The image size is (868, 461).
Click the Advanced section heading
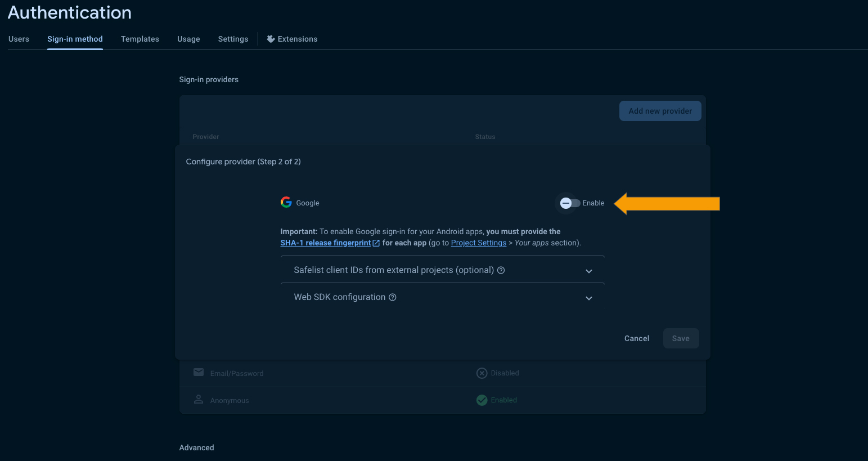click(x=196, y=447)
